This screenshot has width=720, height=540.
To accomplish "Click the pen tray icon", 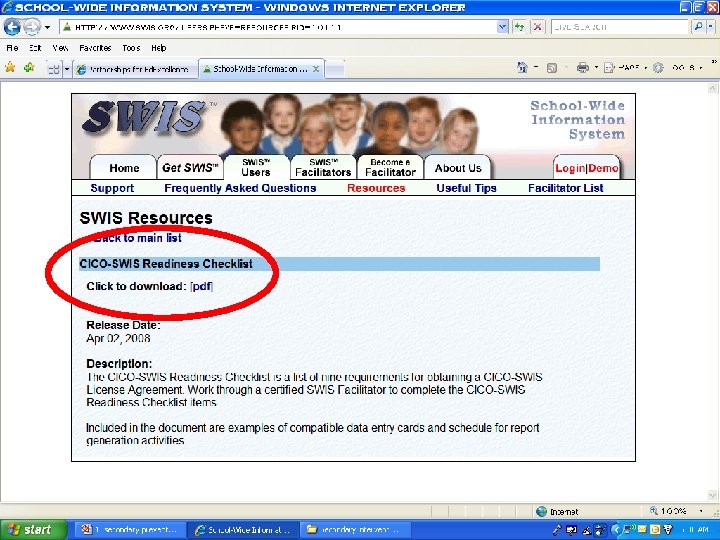I will point(557,530).
